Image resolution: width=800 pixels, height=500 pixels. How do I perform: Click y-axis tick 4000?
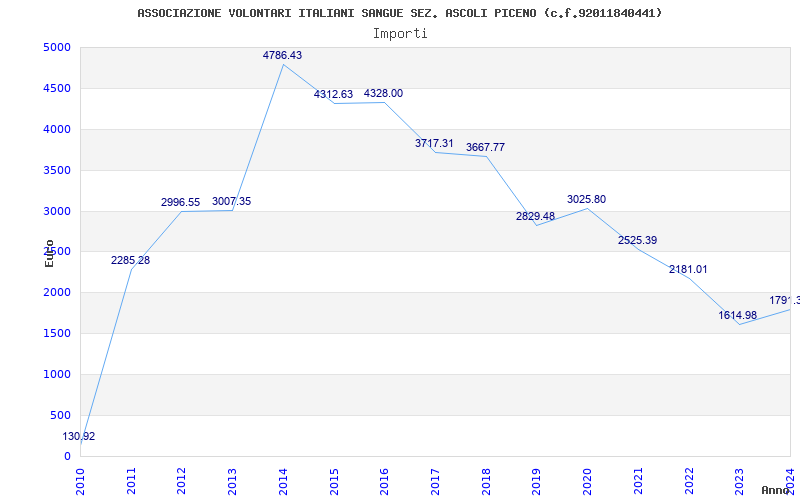[x=58, y=130]
